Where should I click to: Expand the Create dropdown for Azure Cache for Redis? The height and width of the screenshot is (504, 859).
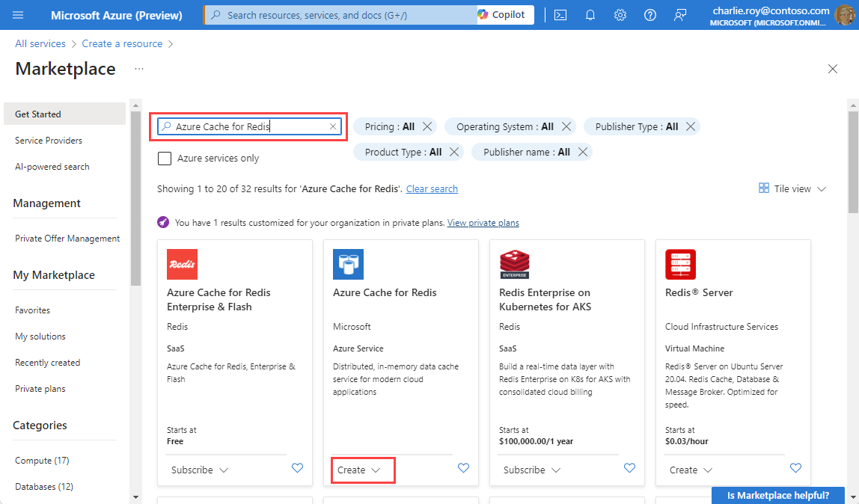point(363,470)
